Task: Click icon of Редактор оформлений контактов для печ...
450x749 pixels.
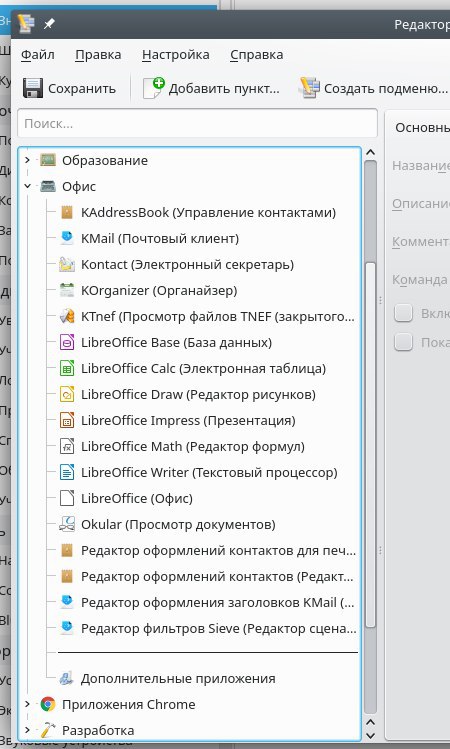Action: [x=67, y=550]
